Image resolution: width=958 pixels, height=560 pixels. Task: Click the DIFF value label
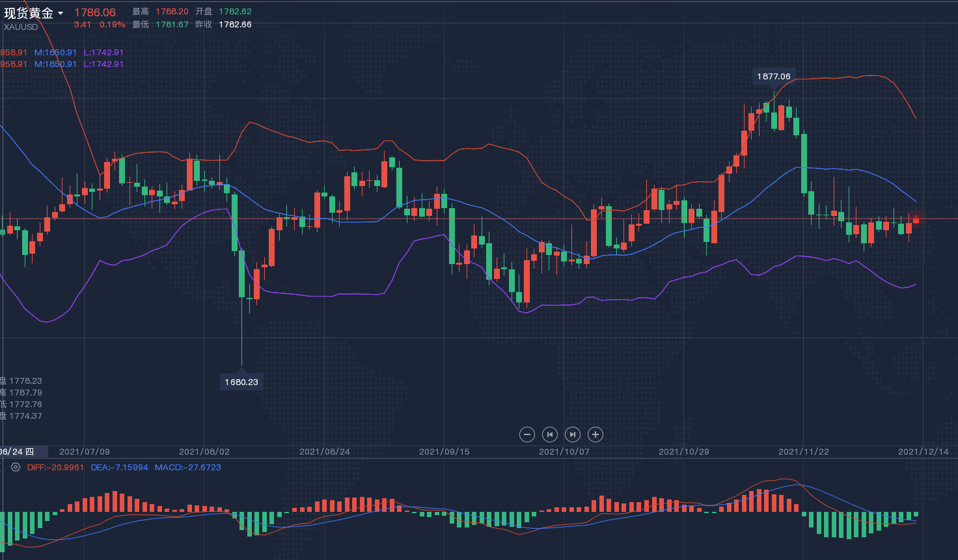pos(55,467)
